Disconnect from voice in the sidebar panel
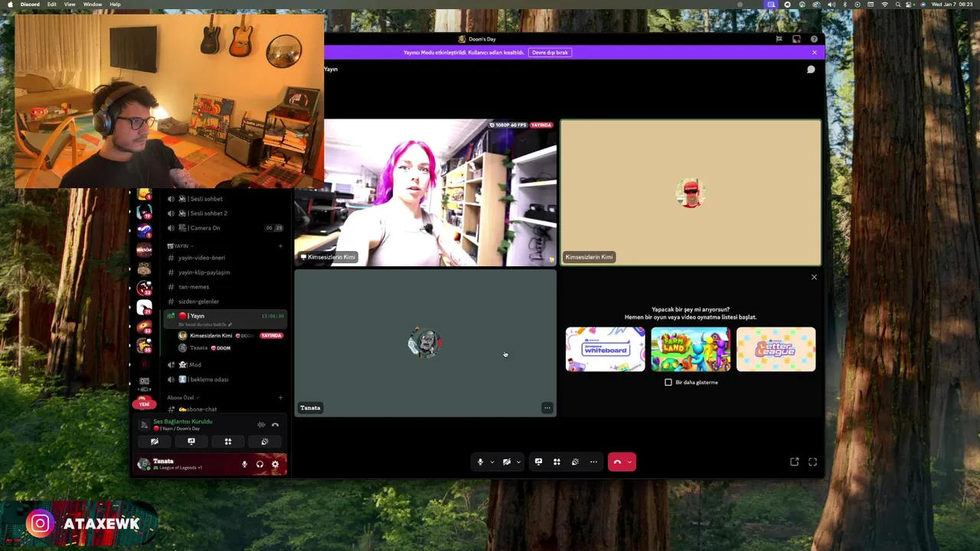 275,425
